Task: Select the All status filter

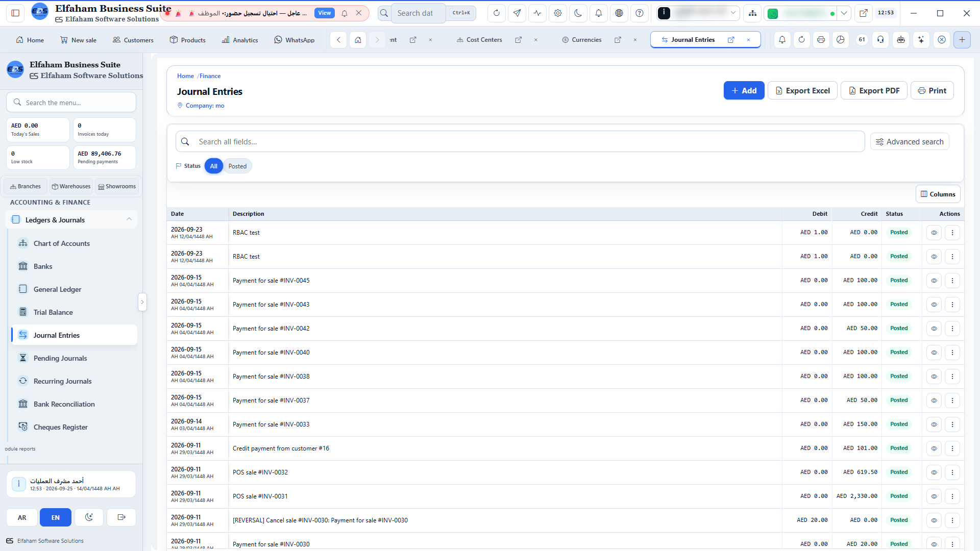Action: coord(214,166)
